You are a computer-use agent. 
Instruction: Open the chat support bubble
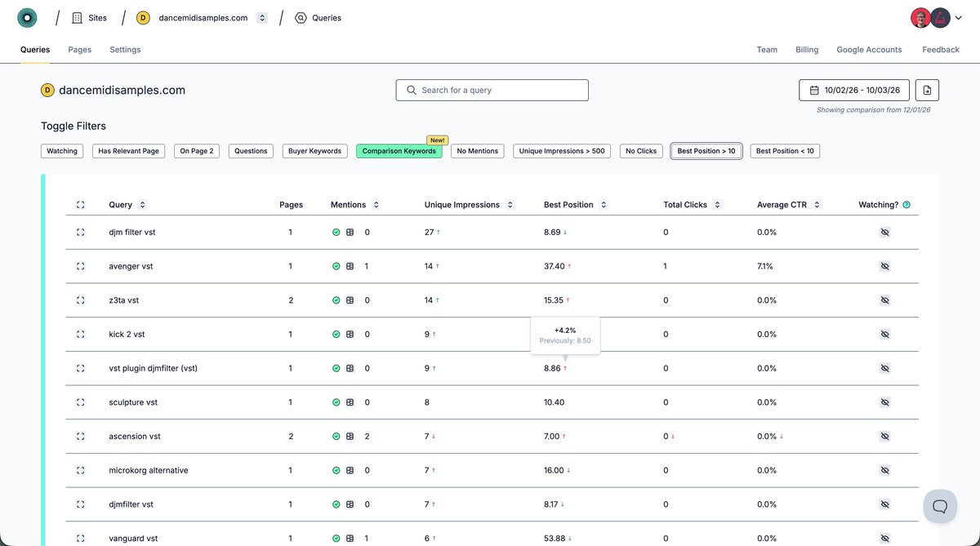point(940,506)
